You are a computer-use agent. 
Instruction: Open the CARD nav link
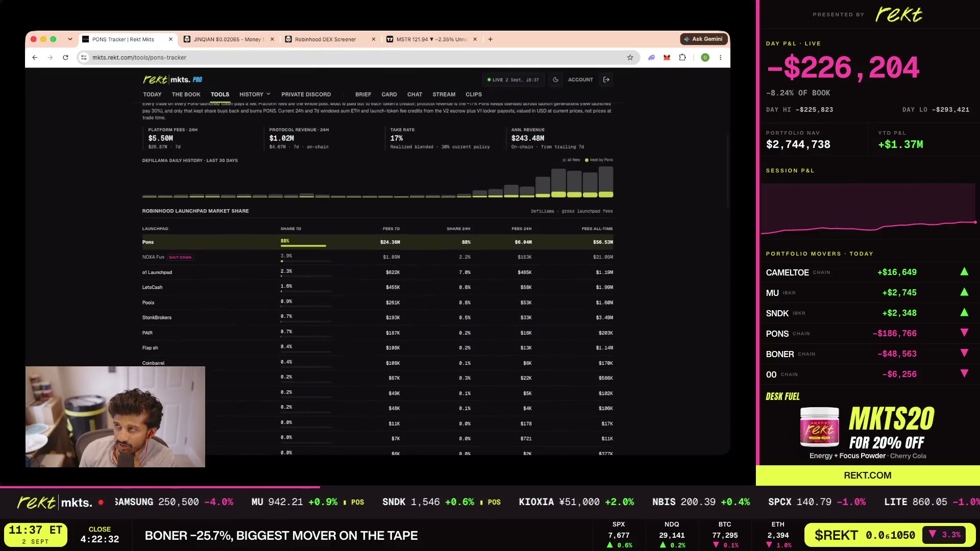tap(389, 94)
